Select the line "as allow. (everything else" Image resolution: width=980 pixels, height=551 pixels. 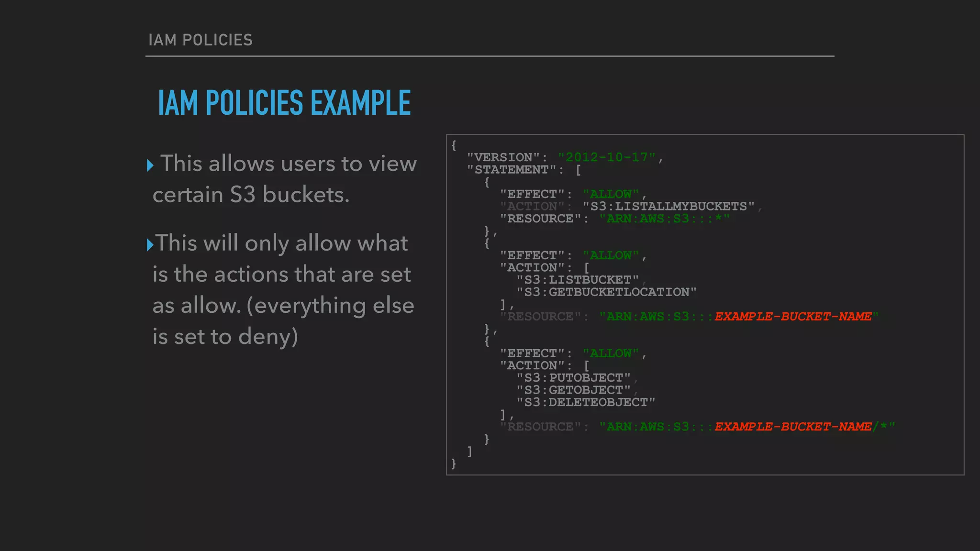click(283, 305)
